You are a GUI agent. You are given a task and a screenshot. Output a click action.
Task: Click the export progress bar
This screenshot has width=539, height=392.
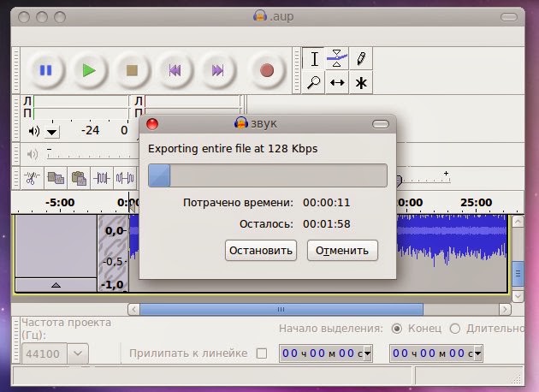pyautogui.click(x=268, y=175)
